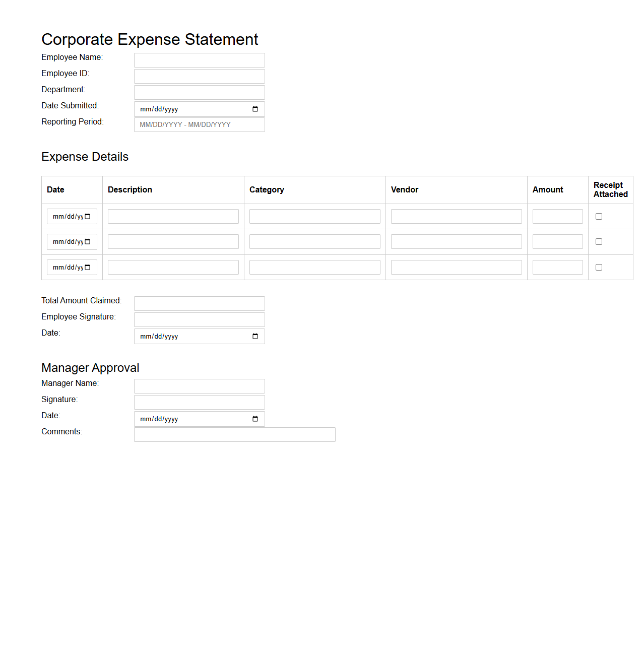The width and height of the screenshot is (644, 655).
Task: Enable Receipt Attached on the second expense row
Action: pos(599,241)
